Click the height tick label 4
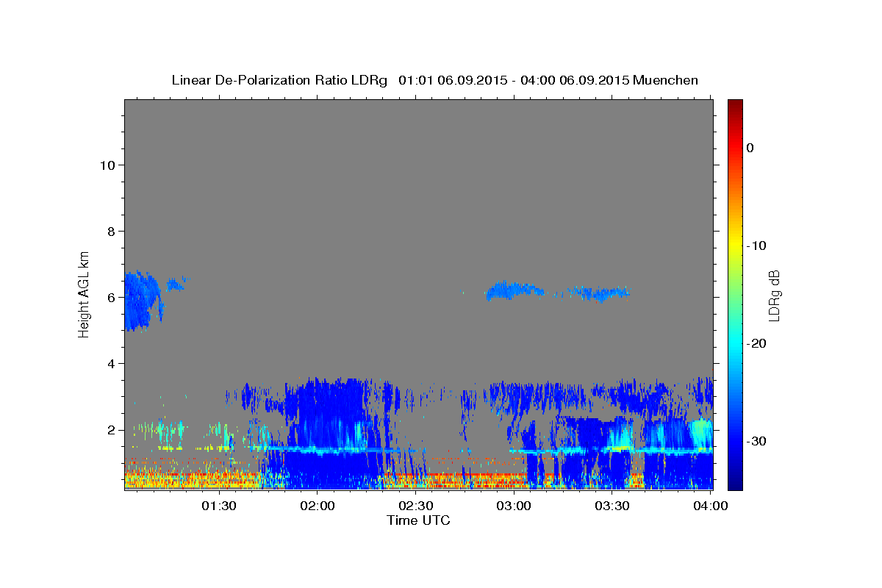 click(111, 363)
